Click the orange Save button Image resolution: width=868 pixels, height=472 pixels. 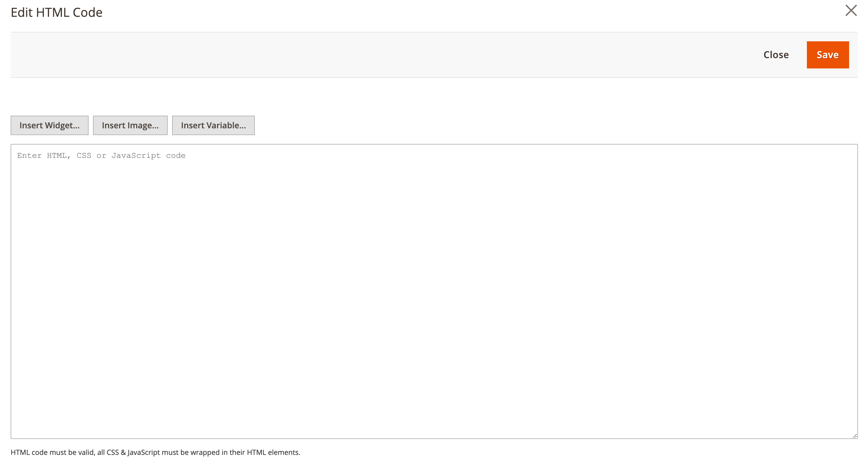(x=828, y=55)
